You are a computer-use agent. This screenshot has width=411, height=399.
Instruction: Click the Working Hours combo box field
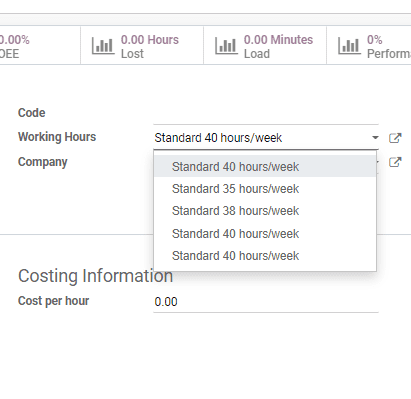coord(266,138)
